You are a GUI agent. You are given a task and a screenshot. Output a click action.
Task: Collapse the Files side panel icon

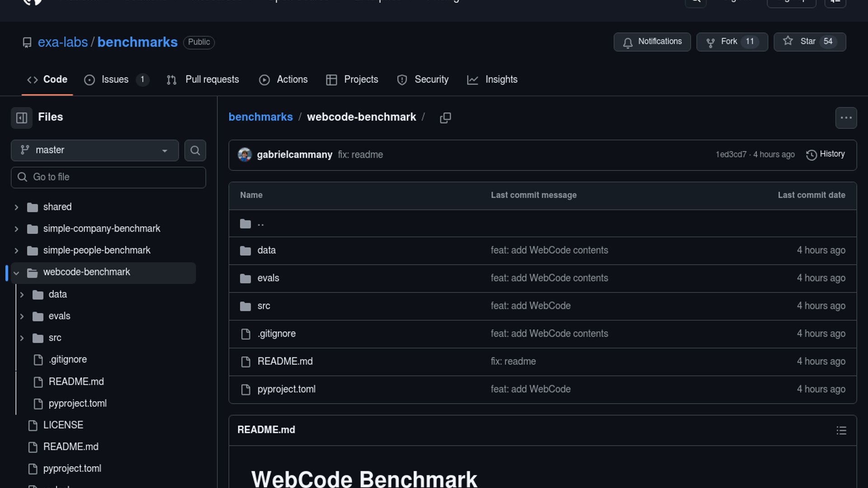22,118
